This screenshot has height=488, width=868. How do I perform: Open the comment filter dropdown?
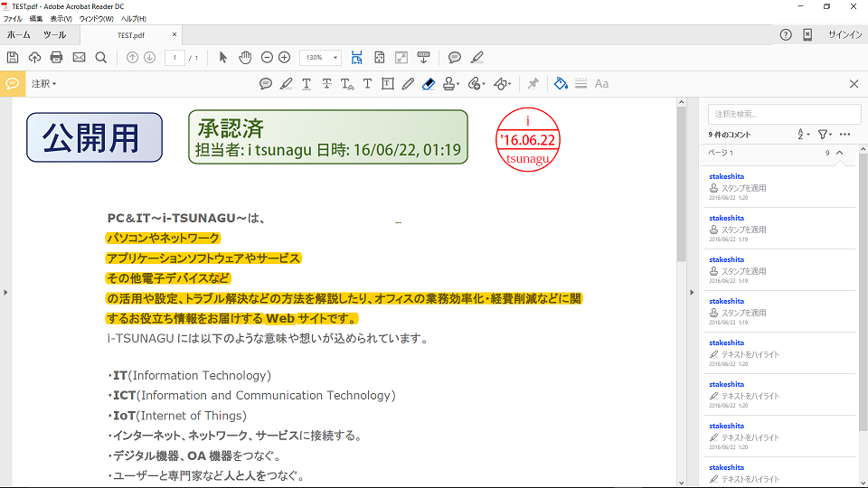[825, 135]
